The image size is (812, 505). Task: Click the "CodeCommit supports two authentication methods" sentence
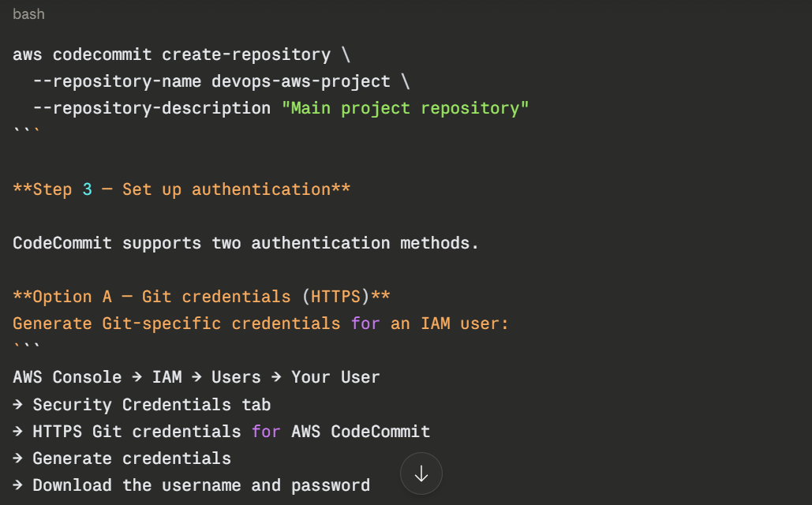pos(245,243)
